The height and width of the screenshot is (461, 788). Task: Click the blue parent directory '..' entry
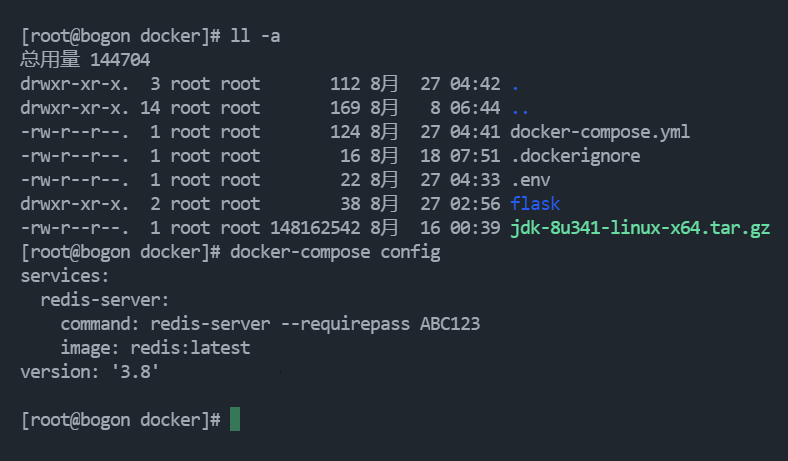(x=520, y=108)
